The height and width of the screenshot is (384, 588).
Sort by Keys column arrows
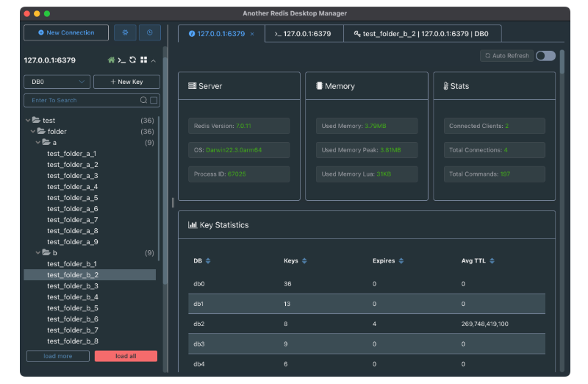click(x=304, y=261)
